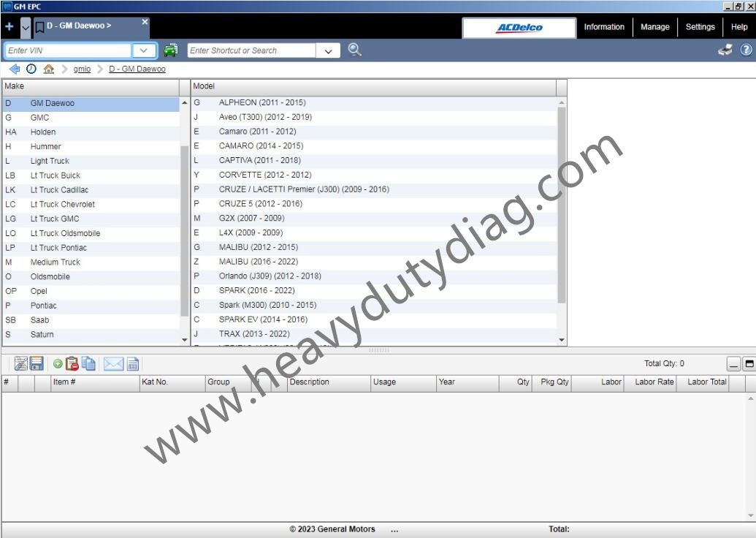The image size is (756, 538).
Task: Open the Manage menu
Action: (654, 27)
